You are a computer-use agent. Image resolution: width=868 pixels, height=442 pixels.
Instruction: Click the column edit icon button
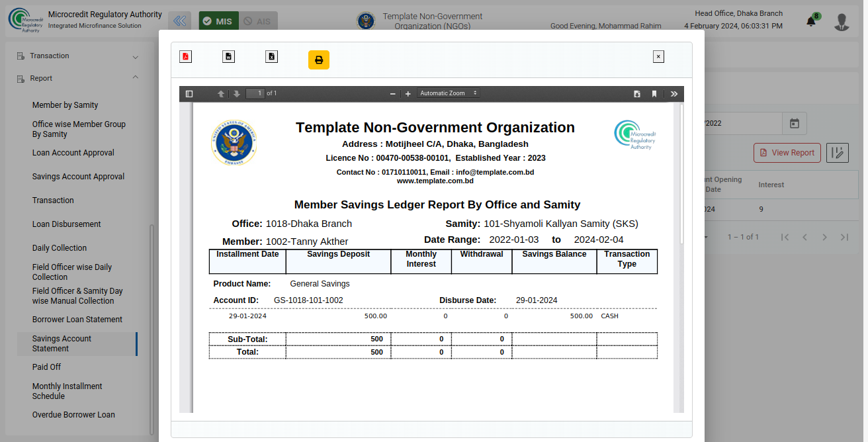(837, 153)
